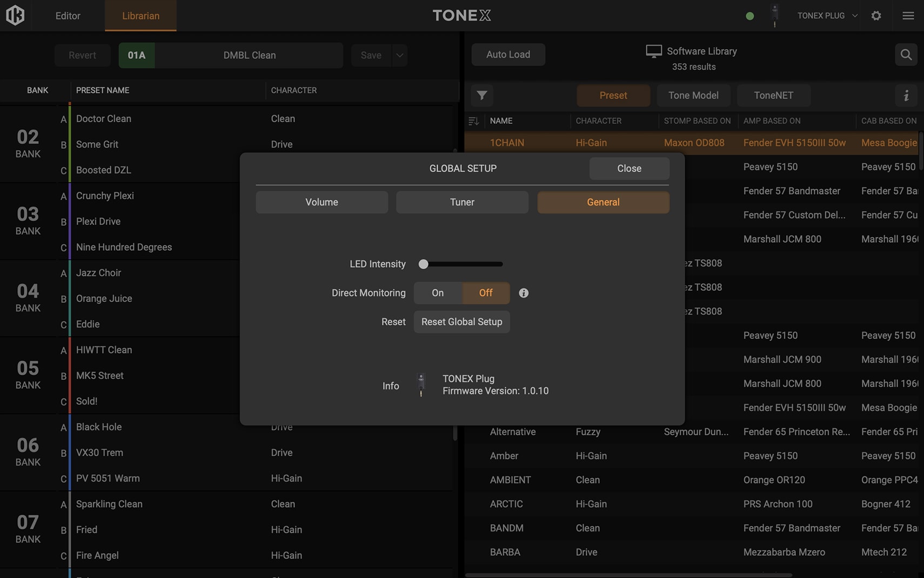Click the search magnifier icon
924x578 pixels.
pos(906,55)
